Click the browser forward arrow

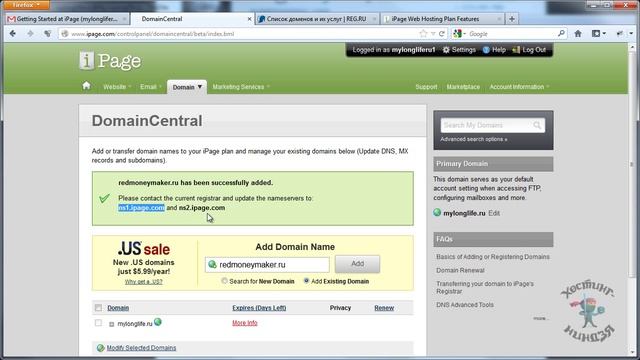click(30, 33)
